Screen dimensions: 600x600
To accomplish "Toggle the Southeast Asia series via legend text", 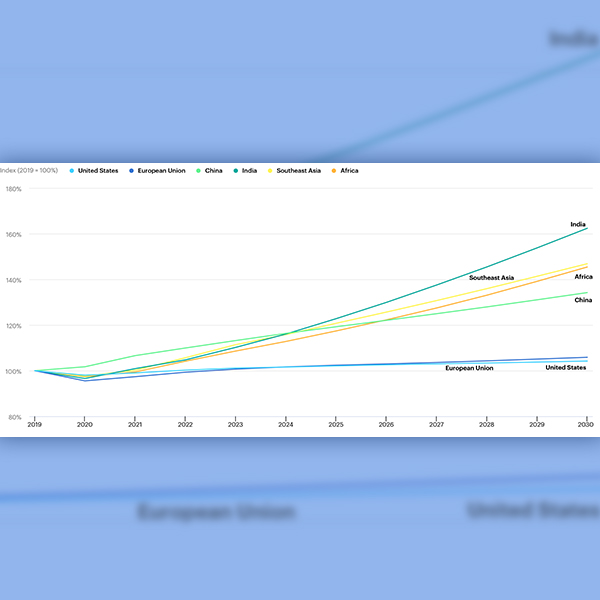I will point(299,171).
